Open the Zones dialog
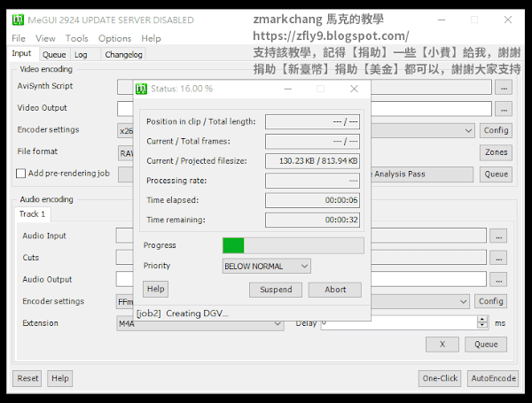The height and width of the screenshot is (403, 532). [x=496, y=152]
